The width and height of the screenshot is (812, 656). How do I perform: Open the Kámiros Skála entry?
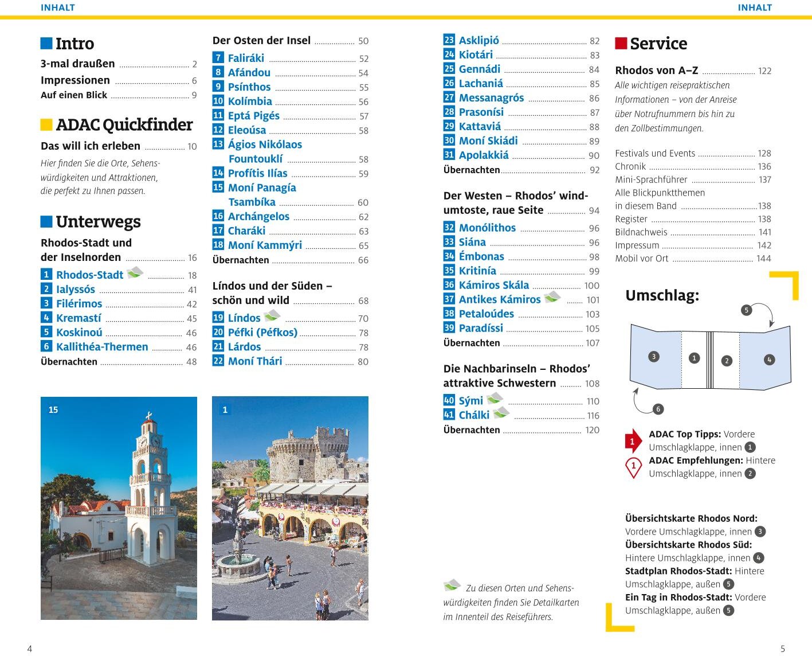521,286
